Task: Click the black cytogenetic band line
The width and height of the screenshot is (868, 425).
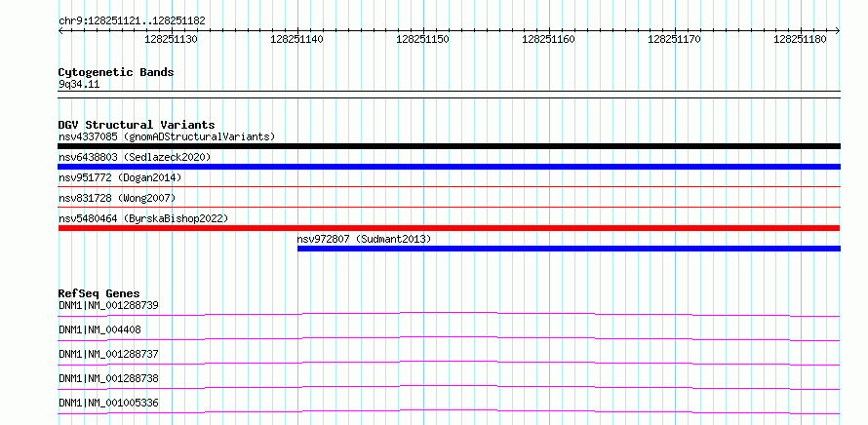Action: pos(449,95)
